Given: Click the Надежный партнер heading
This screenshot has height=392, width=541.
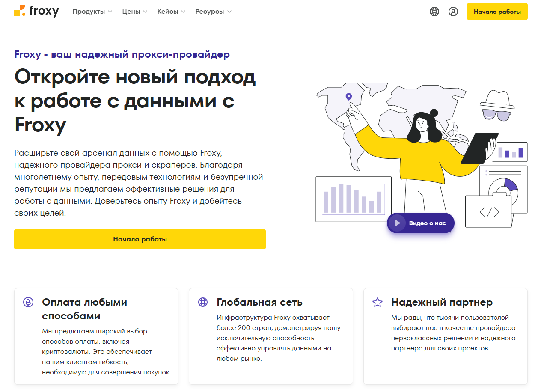Looking at the screenshot, I should pos(442,303).
